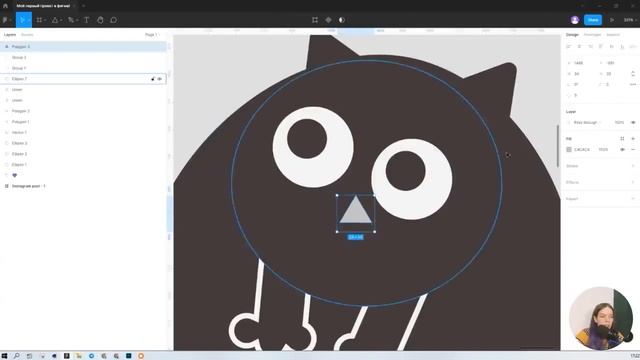Screen dimensions: 640x360
Task: Click Align left icon in Design panel
Action: pyautogui.click(x=569, y=47)
